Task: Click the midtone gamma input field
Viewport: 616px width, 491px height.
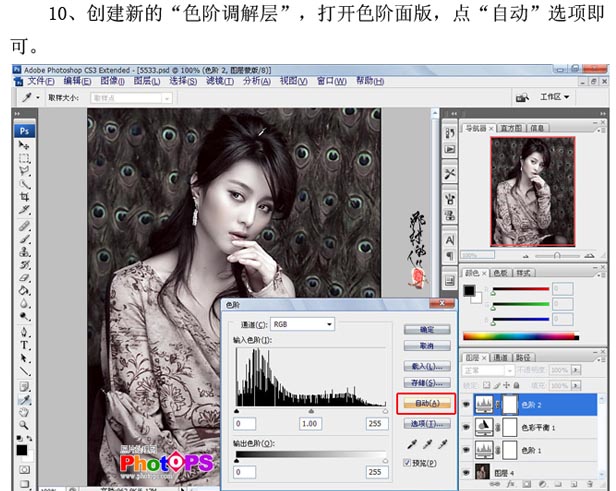Action: [x=310, y=423]
